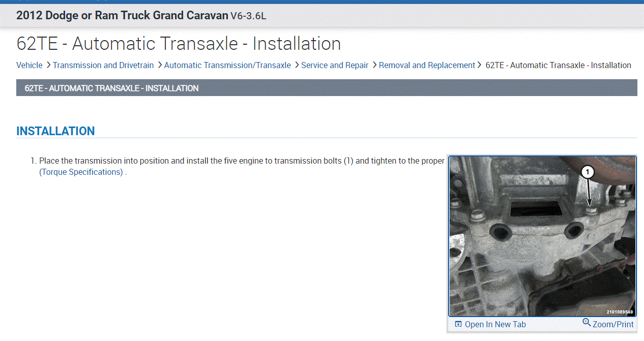The width and height of the screenshot is (644, 341).
Task: Click the V6-3.6L engine label
Action: click(248, 16)
